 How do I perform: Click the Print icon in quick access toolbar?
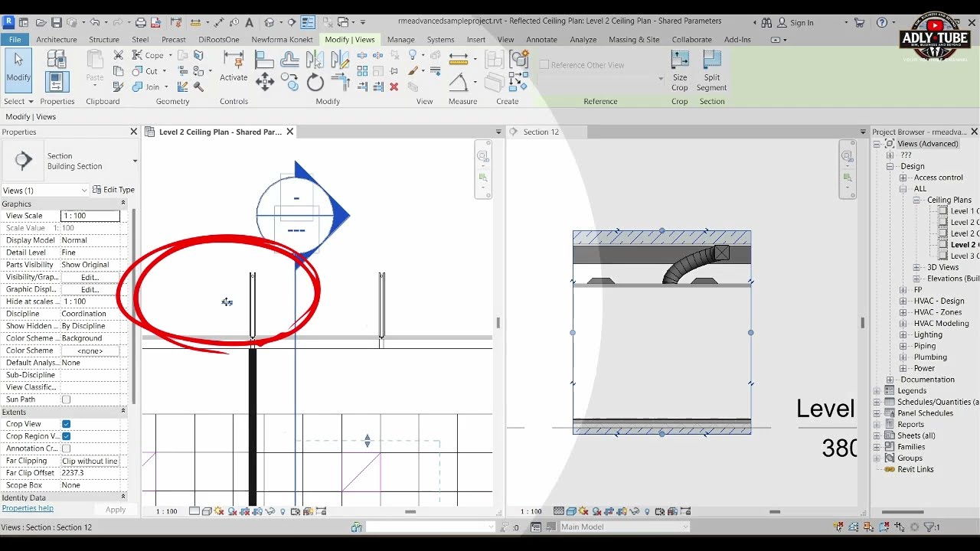[x=140, y=22]
